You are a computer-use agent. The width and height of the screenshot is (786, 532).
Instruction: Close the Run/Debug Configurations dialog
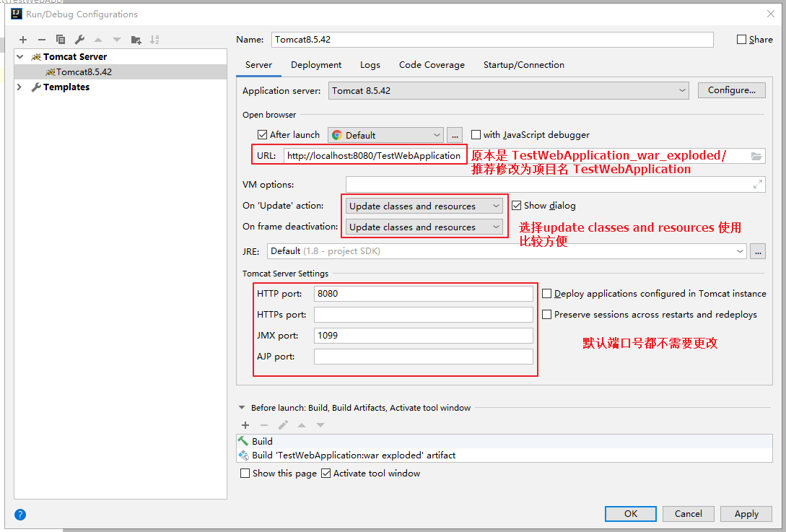click(771, 14)
